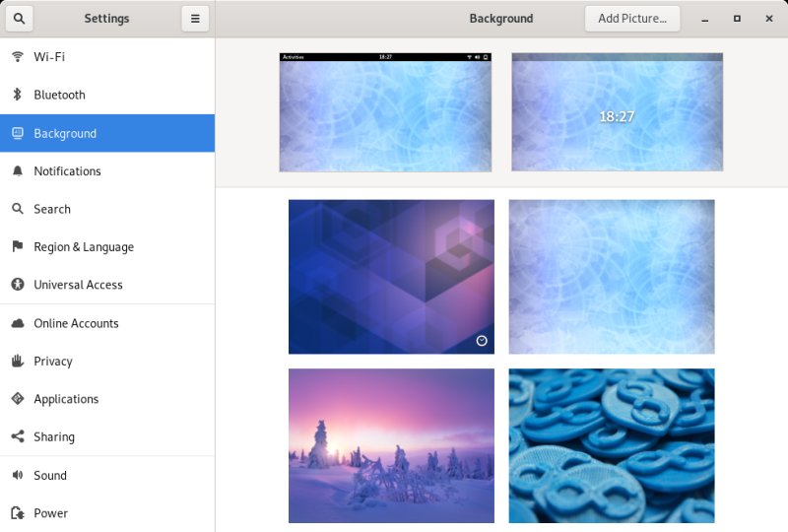The image size is (788, 532).
Task: Open the Applications settings panel
Action: point(66,399)
